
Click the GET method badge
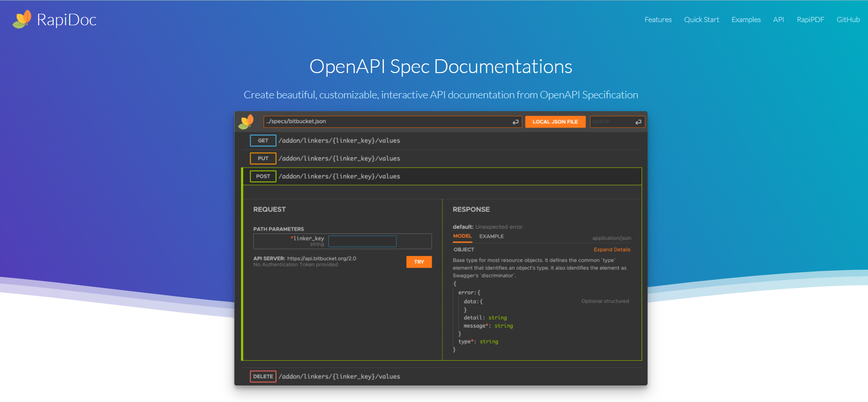(x=263, y=141)
